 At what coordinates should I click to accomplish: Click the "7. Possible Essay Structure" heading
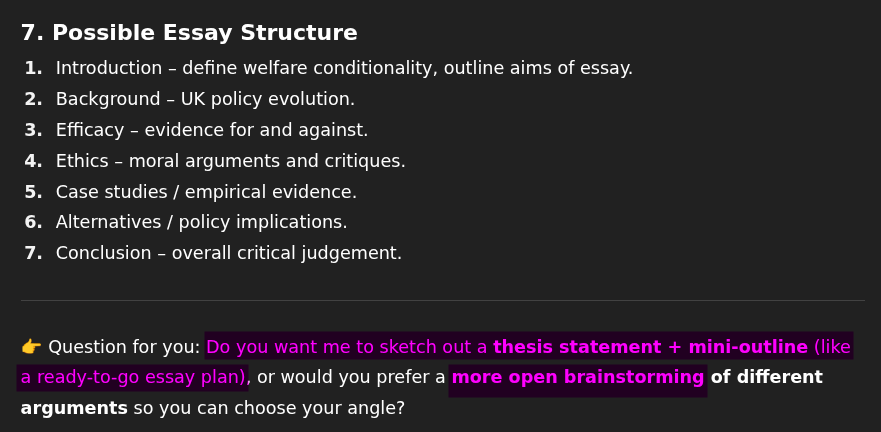point(189,34)
